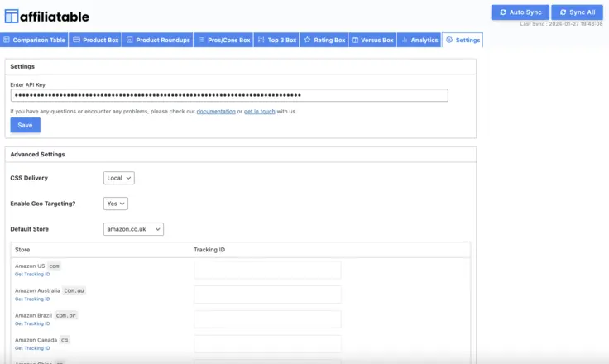Select the Settings tab
Screen dimensions: 609x364
pos(463,40)
